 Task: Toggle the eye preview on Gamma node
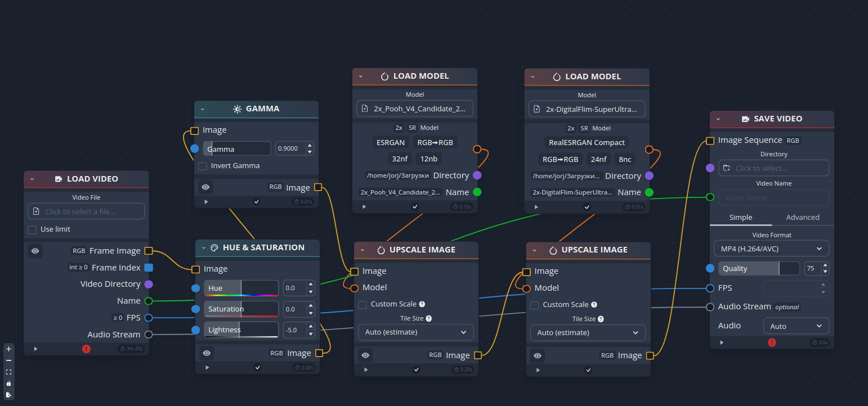tap(206, 187)
